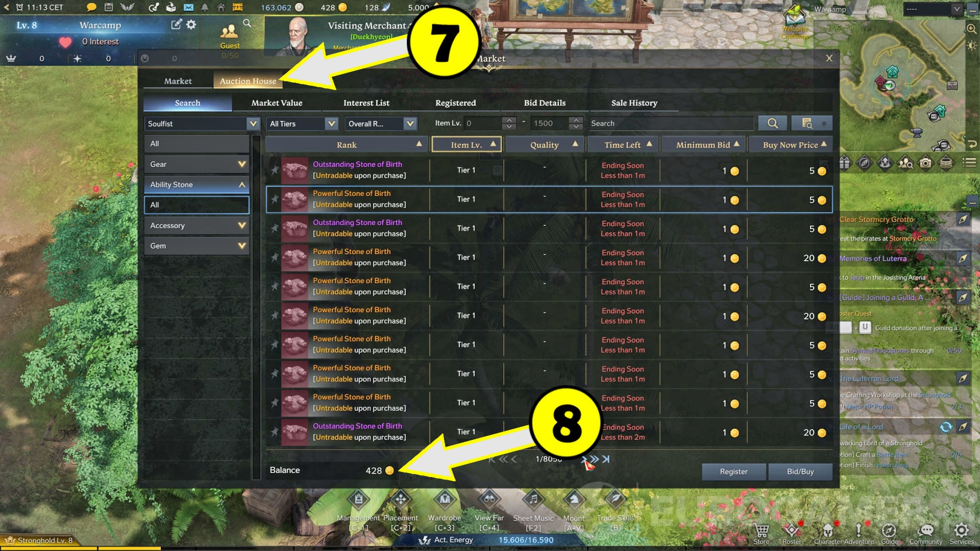The image size is (980, 551).
Task: Pin the selected Powerful Stone of Birth
Action: 274,199
